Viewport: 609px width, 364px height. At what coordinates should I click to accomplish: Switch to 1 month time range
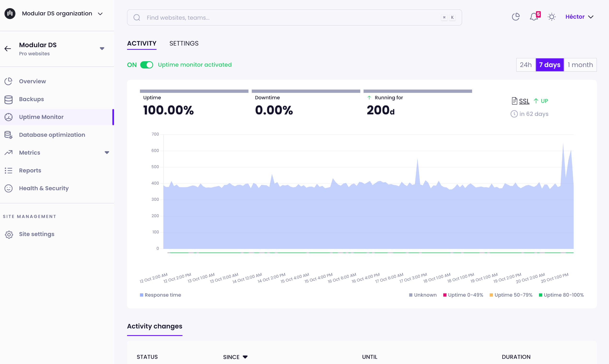[580, 65]
